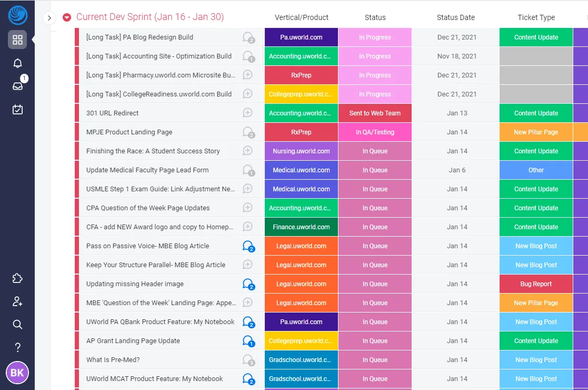Viewport: 588px width, 390px height.
Task: Click the invite members person-plus icon
Action: pyautogui.click(x=17, y=301)
